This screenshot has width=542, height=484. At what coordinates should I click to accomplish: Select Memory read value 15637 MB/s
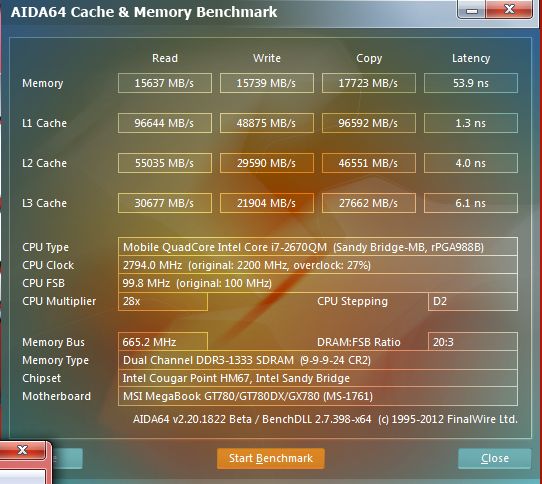pyautogui.click(x=165, y=83)
